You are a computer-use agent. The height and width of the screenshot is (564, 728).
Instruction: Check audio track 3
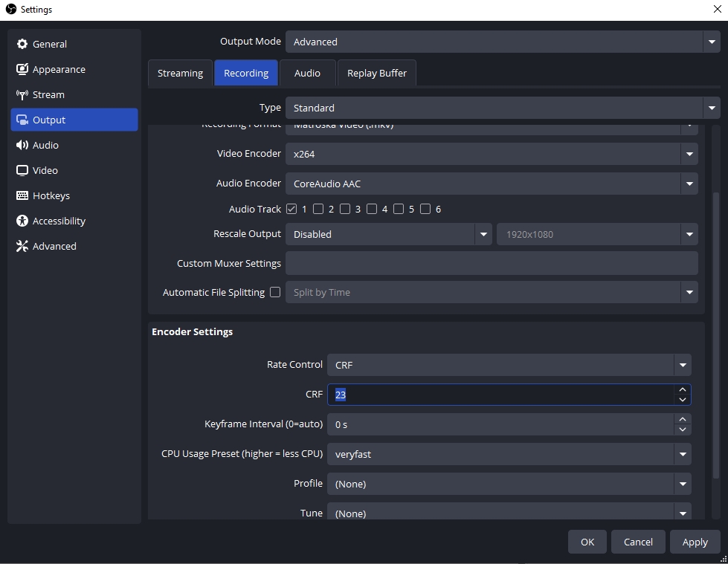click(345, 210)
